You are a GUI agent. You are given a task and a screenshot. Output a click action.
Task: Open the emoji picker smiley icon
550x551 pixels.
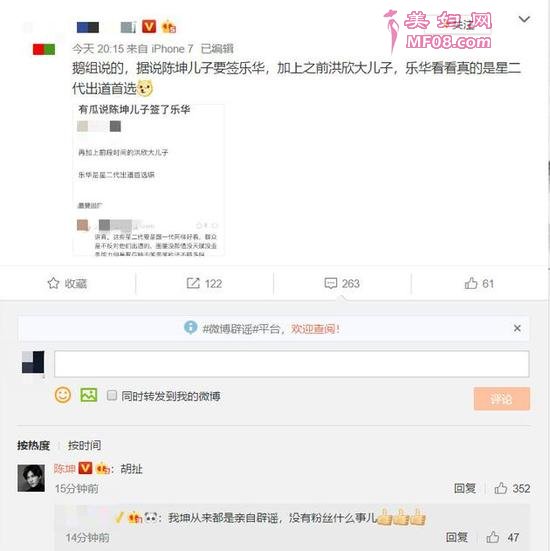tap(63, 395)
